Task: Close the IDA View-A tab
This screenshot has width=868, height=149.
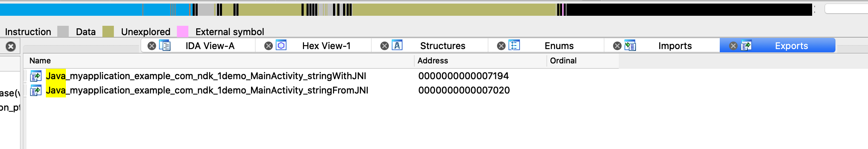Action: [152, 46]
